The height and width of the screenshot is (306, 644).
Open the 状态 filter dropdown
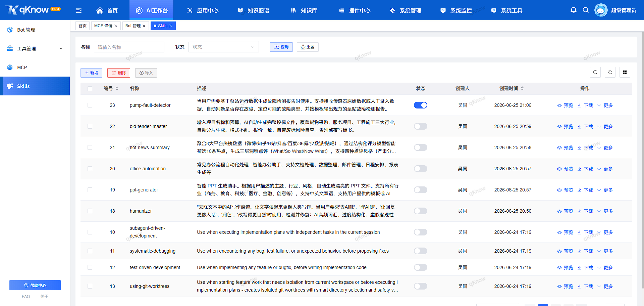(224, 47)
